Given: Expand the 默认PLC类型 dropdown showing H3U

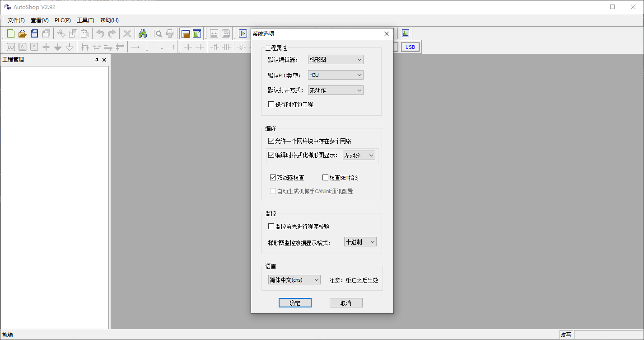Looking at the screenshot, I should click(336, 75).
